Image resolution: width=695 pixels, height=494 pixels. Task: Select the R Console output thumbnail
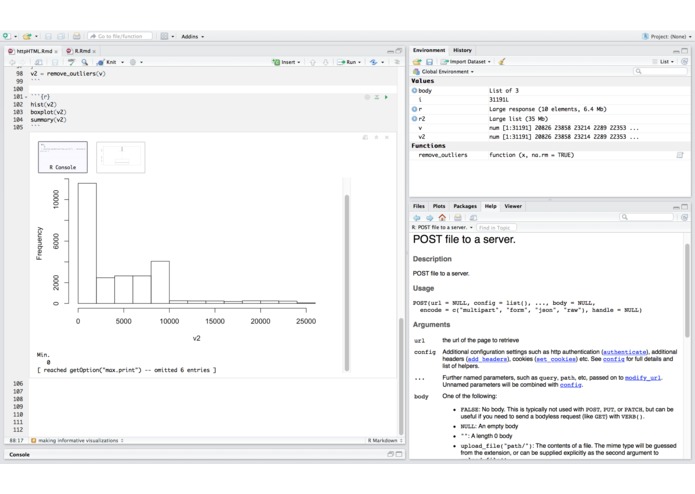click(62, 157)
